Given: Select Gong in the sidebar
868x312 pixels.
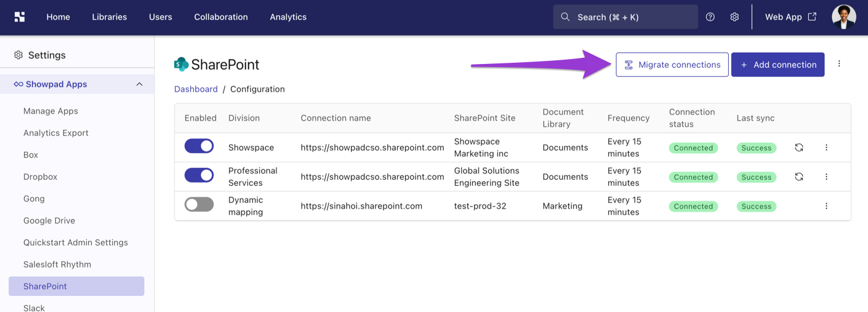Looking at the screenshot, I should tap(34, 199).
